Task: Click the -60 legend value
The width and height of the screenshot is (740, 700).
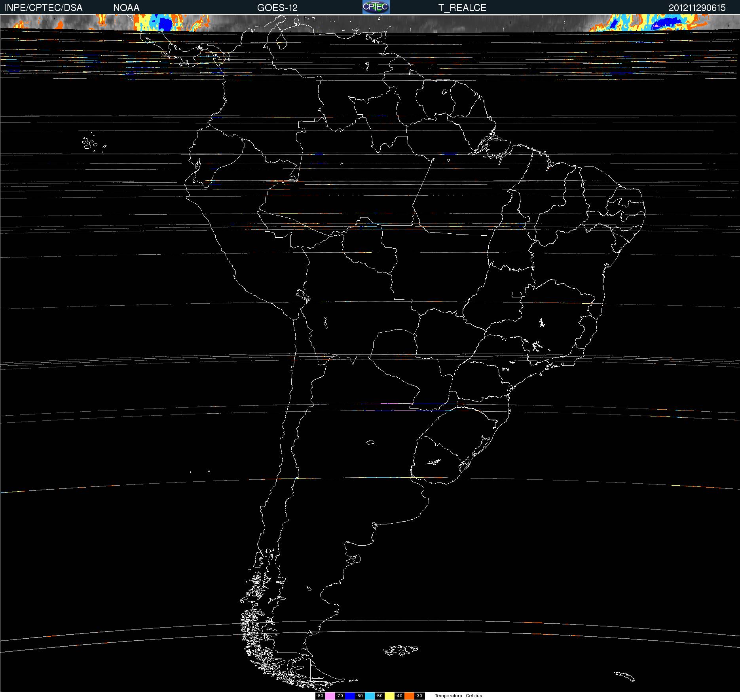Action: 359,696
